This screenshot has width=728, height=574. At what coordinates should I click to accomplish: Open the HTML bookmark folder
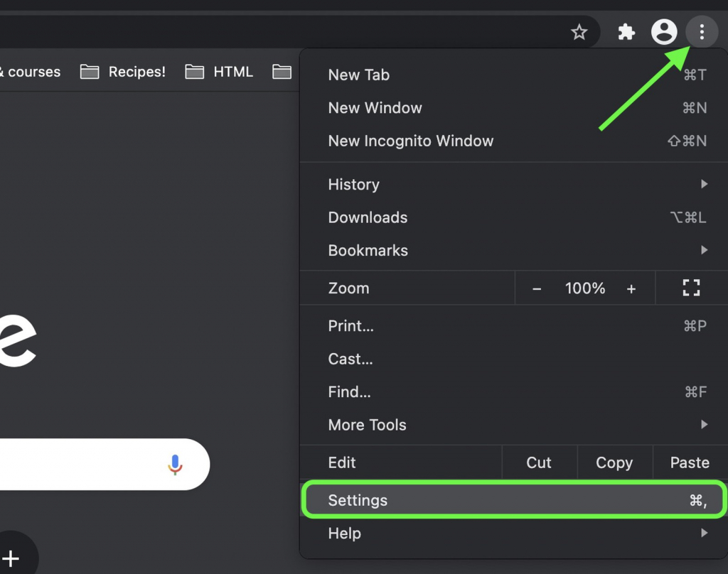click(219, 72)
